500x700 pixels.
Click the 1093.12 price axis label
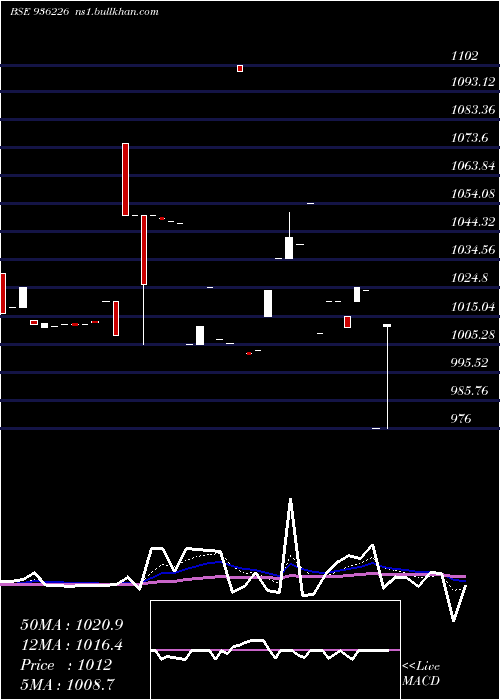[473, 82]
